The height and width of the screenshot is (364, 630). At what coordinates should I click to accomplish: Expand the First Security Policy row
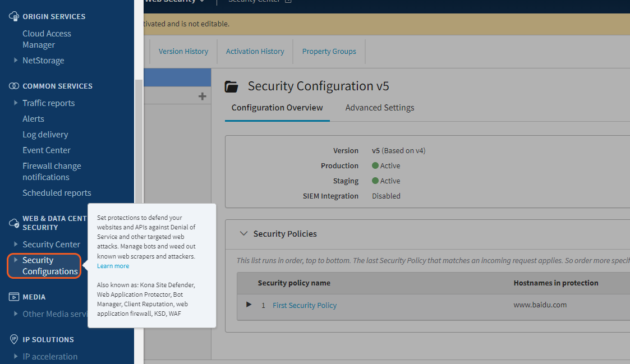[x=249, y=305]
